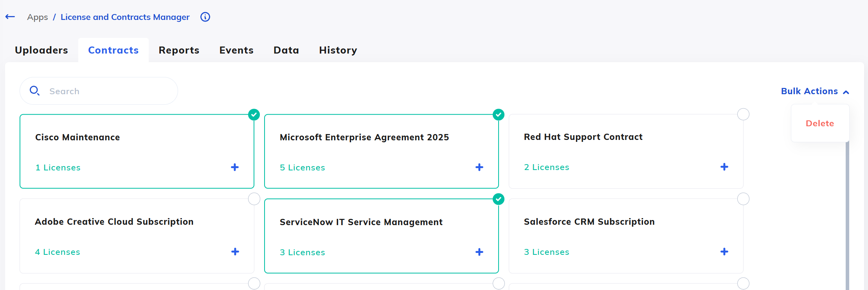
Task: Open the 3 Licenses link for ServiceNow
Action: pos(303,252)
